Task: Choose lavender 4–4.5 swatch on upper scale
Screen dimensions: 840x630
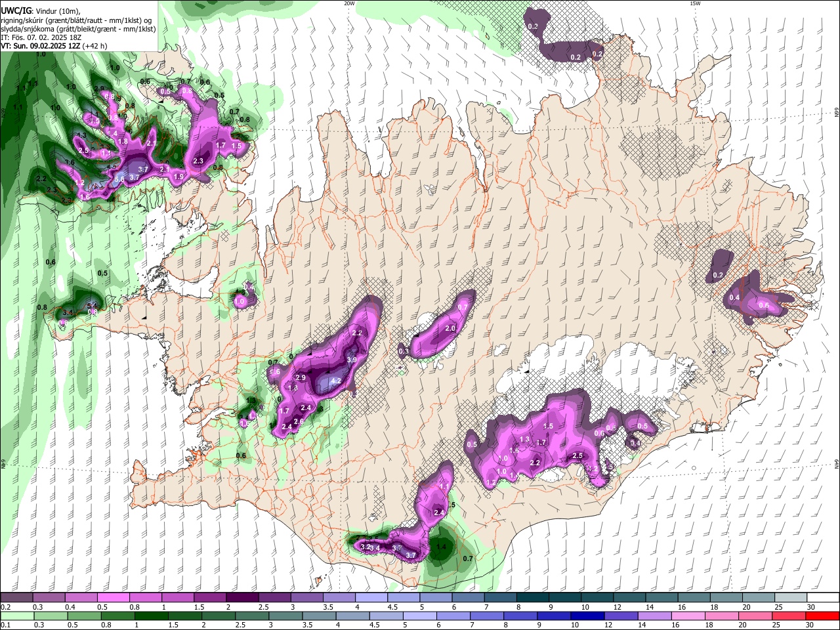Action: (371, 597)
